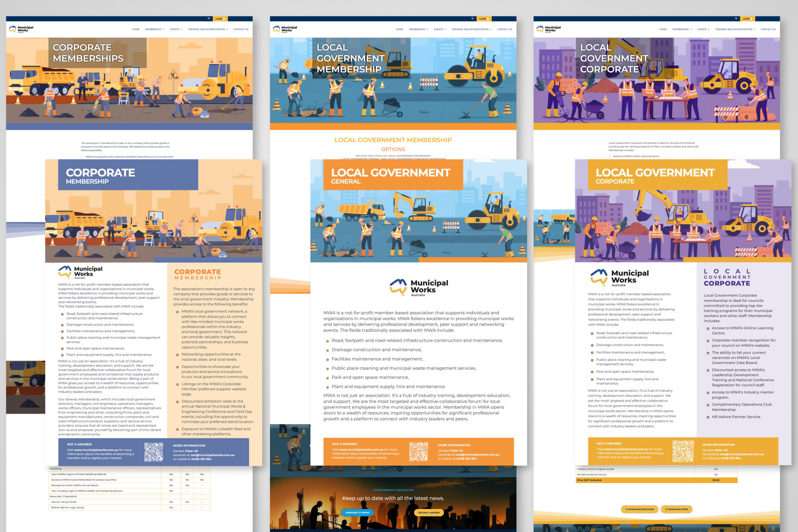Click 'Marketing' section header in benefits table

tap(129, 469)
